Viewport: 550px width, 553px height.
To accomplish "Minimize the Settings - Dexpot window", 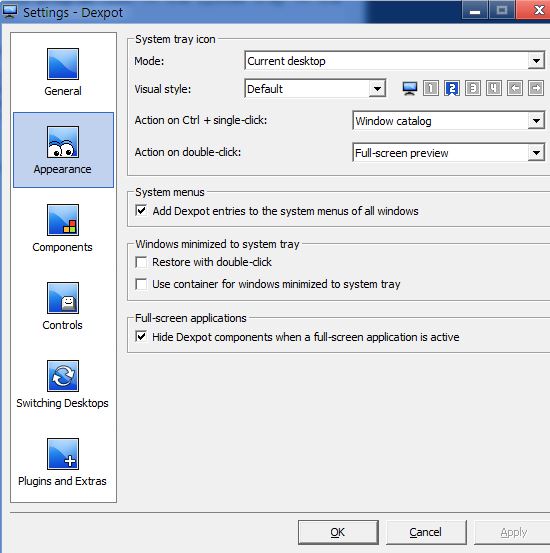I will (x=475, y=10).
